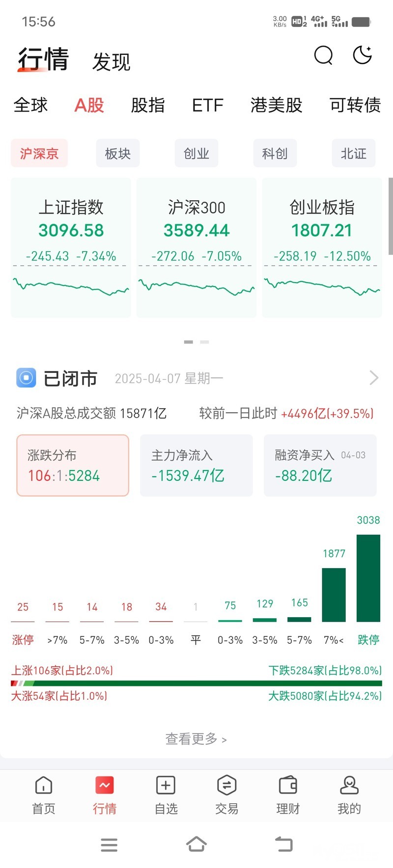Expand 查看更多 for more details
This screenshot has width=393, height=868.
tap(196, 739)
